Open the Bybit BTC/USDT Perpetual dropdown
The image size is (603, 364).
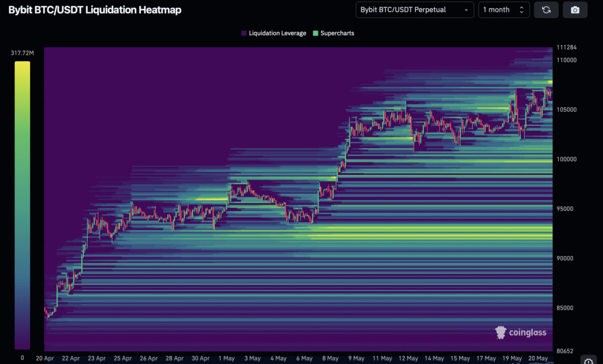click(415, 10)
